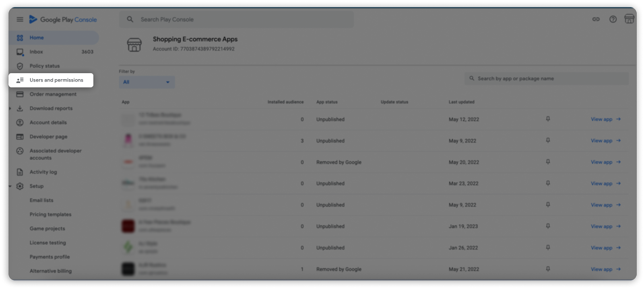Screen dimensions: 644x289
Task: Click the Update status column header
Action: click(x=394, y=102)
